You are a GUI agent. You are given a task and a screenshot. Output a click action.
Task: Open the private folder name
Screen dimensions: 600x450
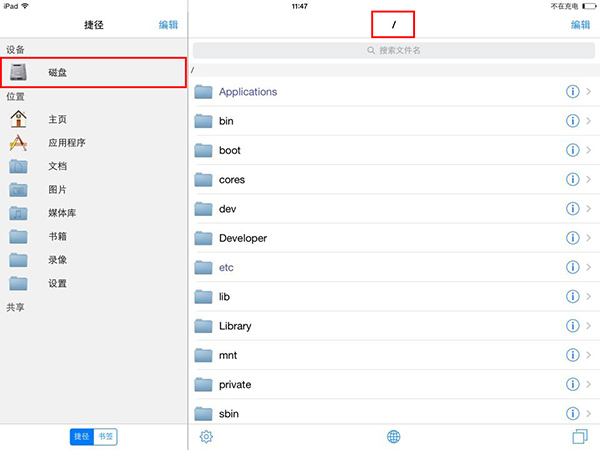click(235, 385)
